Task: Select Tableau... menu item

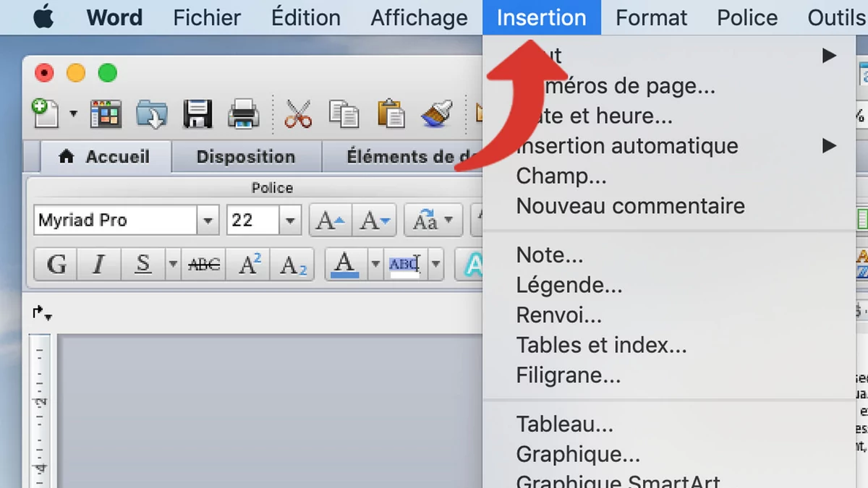Action: [669, 424]
